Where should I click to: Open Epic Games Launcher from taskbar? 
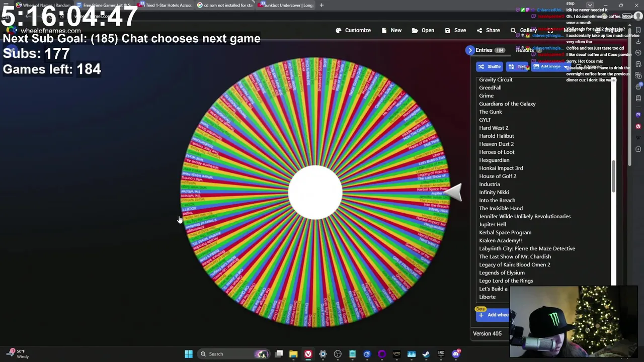[x=441, y=354]
